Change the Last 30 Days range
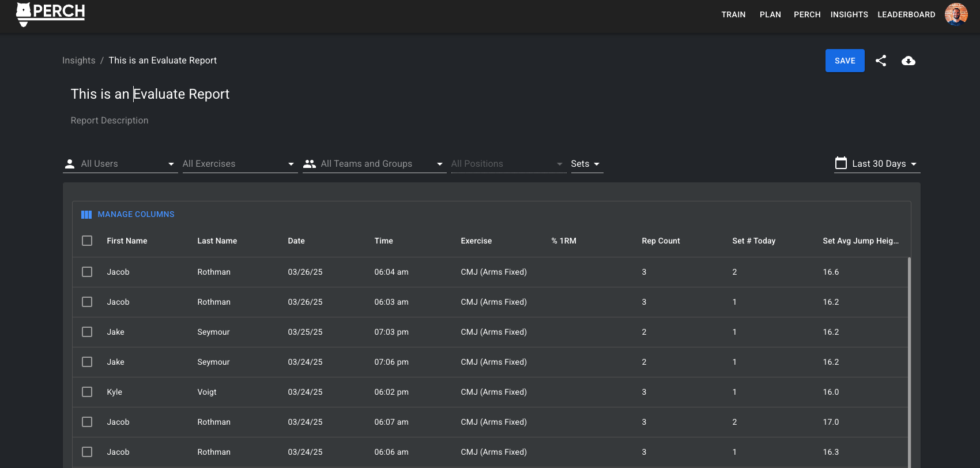The height and width of the screenshot is (468, 980). pyautogui.click(x=877, y=164)
